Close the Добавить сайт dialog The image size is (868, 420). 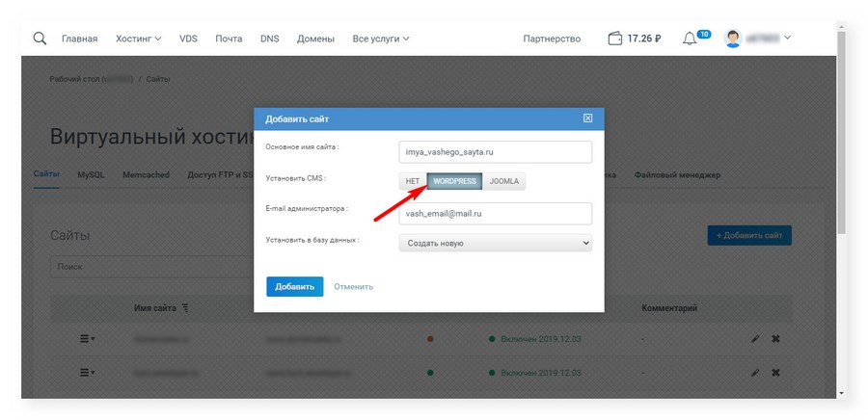click(588, 118)
